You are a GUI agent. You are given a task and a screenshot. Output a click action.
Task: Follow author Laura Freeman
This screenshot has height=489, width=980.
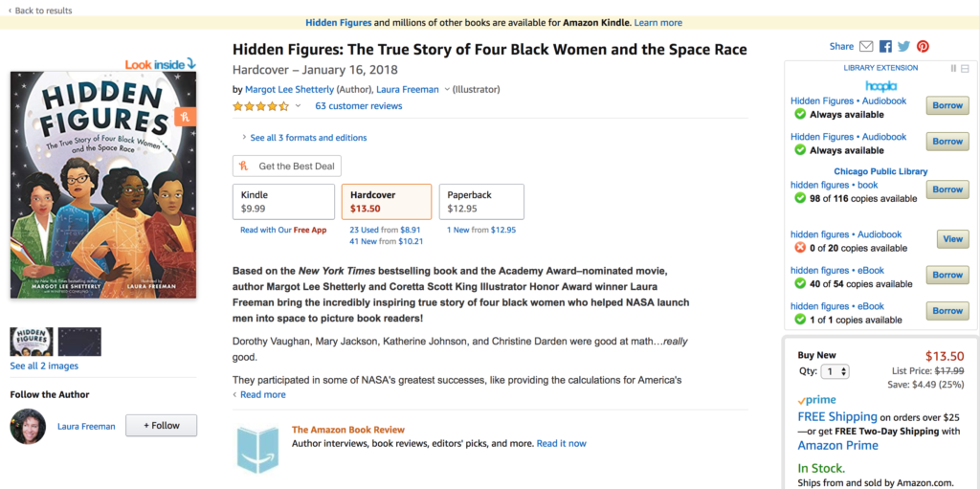coord(161,426)
